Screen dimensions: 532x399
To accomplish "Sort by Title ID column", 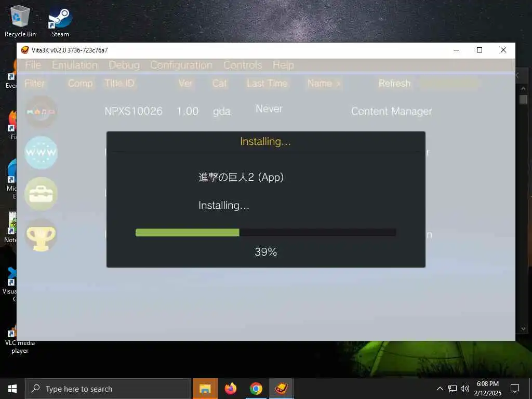I will (119, 84).
